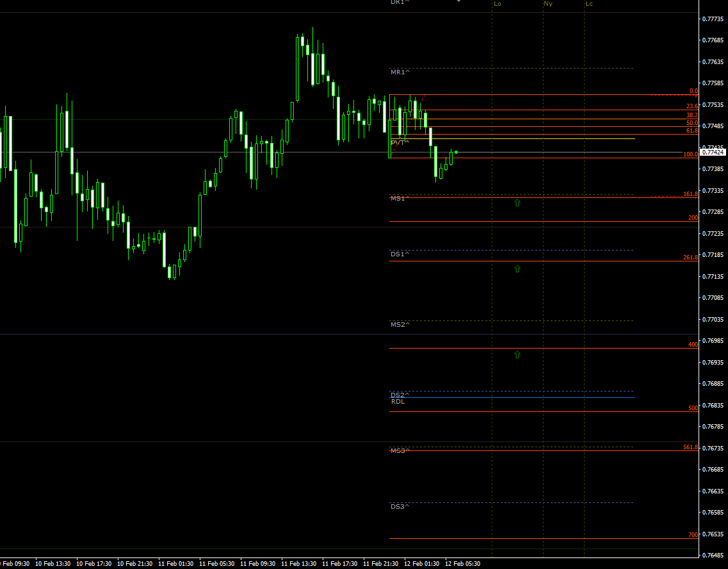The width and height of the screenshot is (728, 569).
Task: Toggle the MS2 support label
Action: [400, 325]
